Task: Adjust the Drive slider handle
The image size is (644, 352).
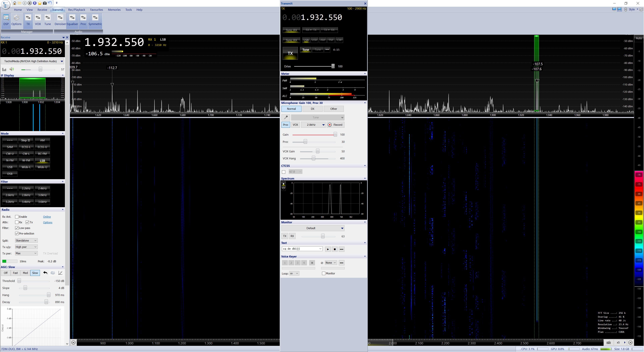Action: (x=333, y=66)
